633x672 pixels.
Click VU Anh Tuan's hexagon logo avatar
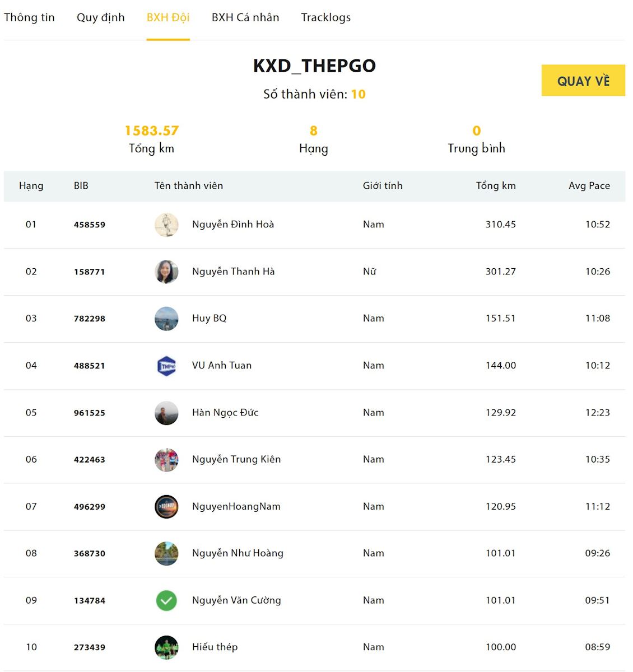[166, 366]
